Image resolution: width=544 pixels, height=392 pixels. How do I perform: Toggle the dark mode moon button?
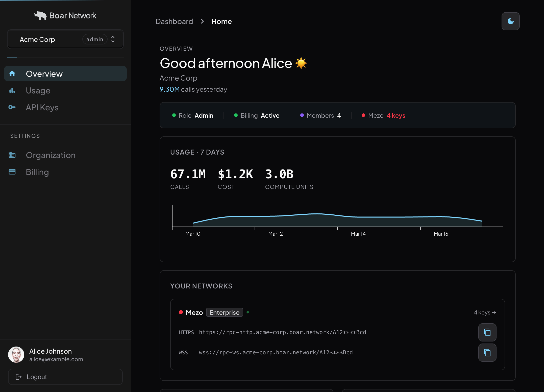pos(510,21)
